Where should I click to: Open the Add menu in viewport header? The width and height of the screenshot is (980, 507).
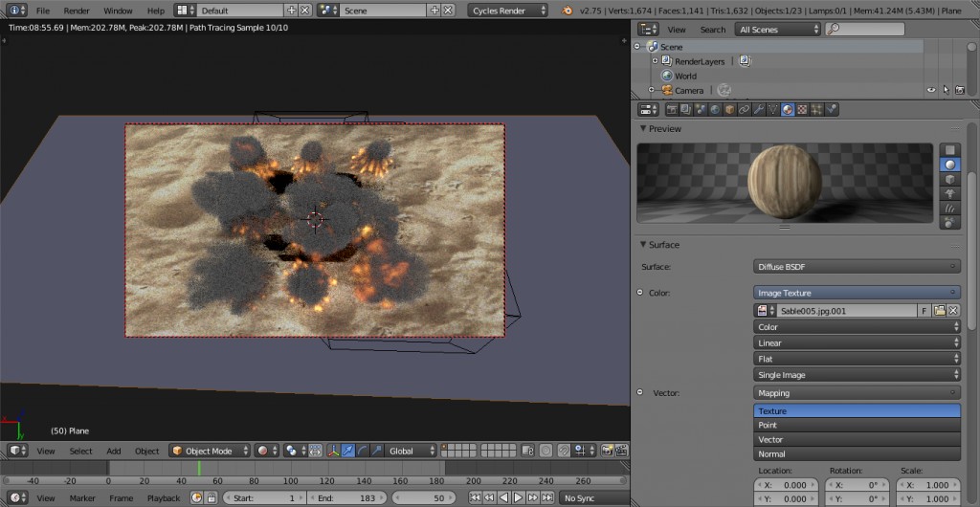pyautogui.click(x=114, y=451)
